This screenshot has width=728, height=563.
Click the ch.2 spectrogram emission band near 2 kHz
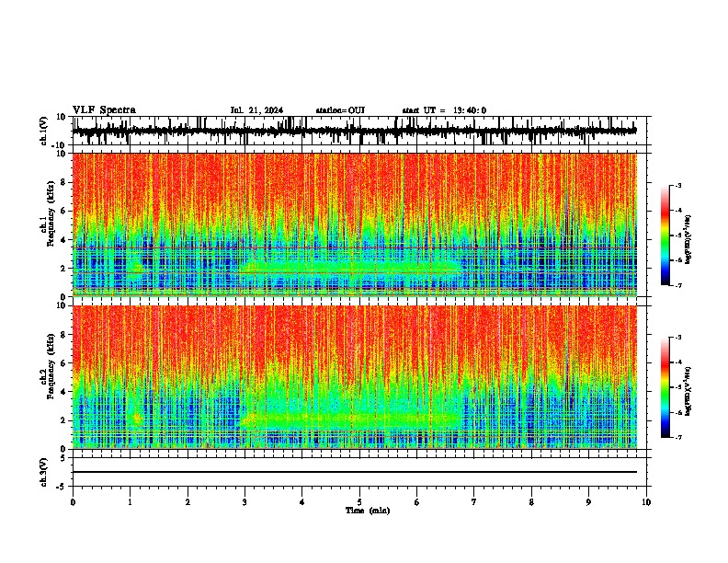(351, 420)
